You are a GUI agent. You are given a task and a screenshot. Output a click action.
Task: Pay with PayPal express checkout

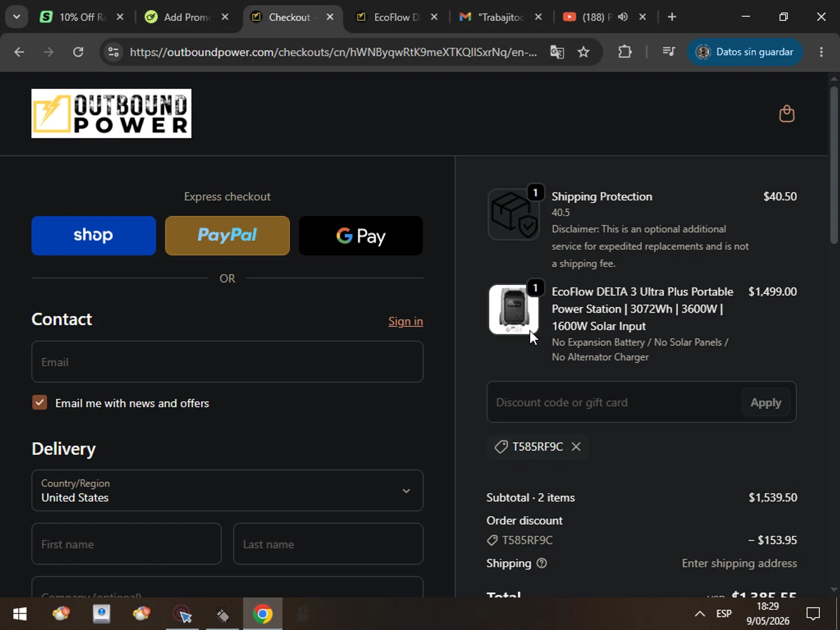227,236
